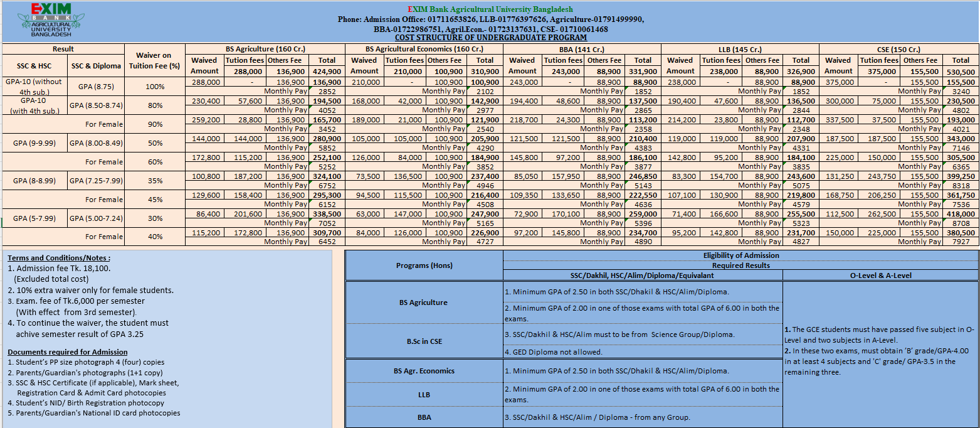This screenshot has width=980, height=428.
Task: Select the BBA total 246,850
Action: click(x=643, y=176)
